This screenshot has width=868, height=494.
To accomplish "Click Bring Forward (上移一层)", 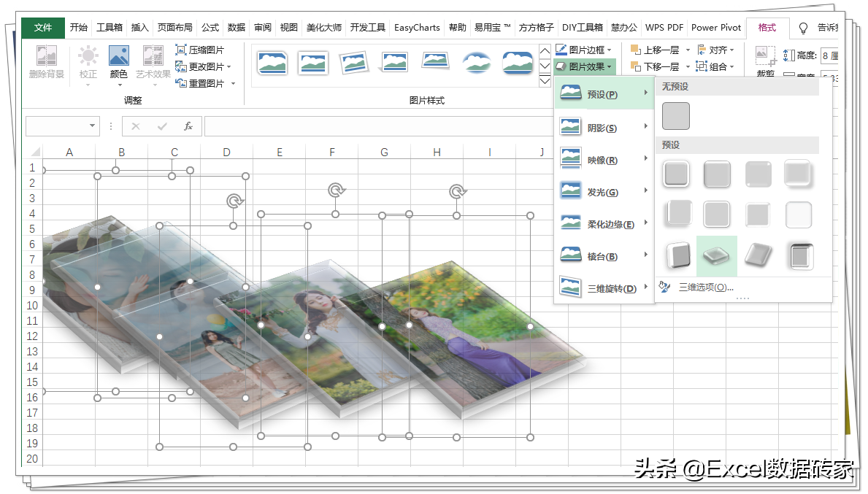I will point(656,50).
